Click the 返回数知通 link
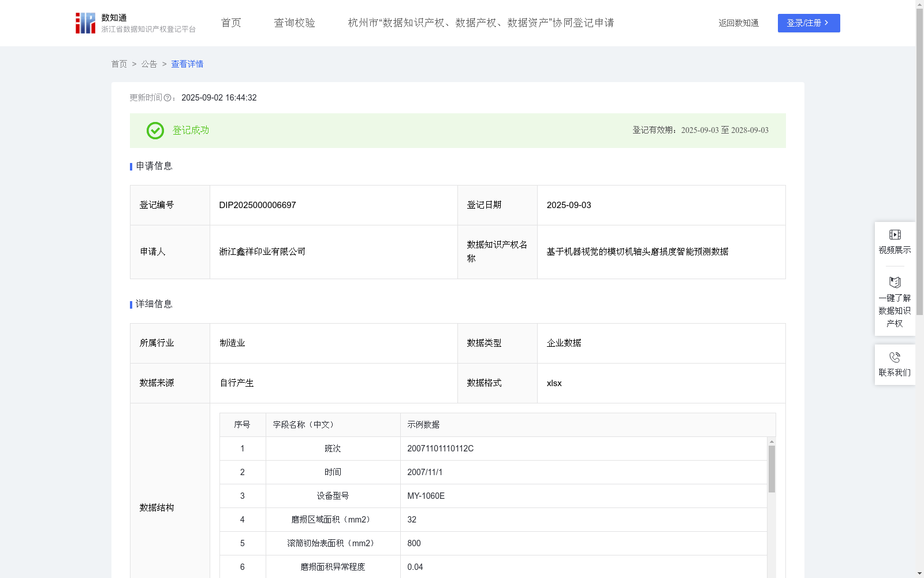Image resolution: width=924 pixels, height=578 pixels. [x=739, y=23]
